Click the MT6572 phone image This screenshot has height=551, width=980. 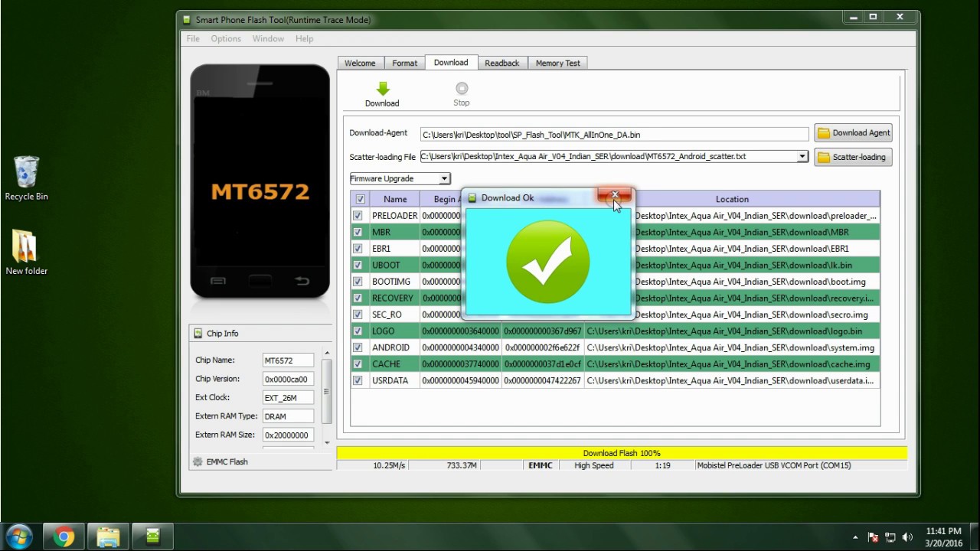(260, 181)
